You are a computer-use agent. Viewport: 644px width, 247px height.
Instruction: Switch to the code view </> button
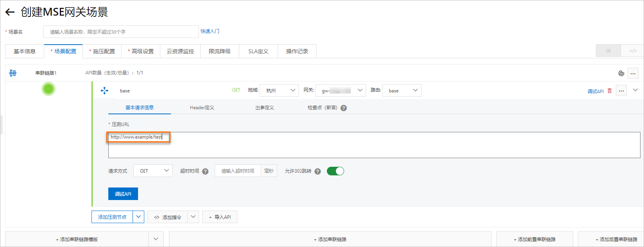[633, 51]
